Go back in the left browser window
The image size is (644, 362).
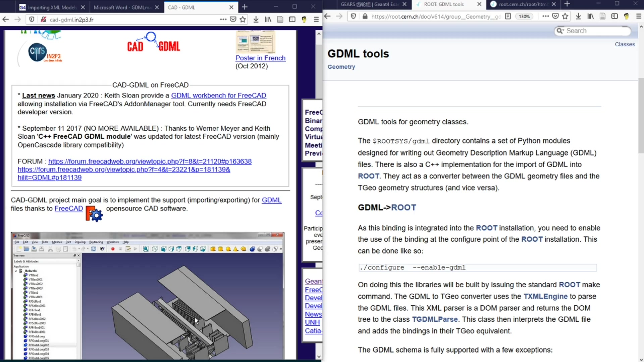[6, 19]
